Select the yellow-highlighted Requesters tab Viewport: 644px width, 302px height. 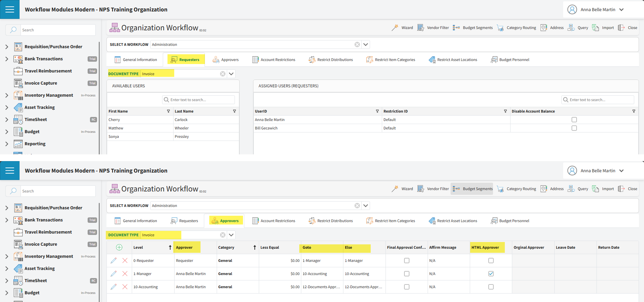tap(186, 60)
